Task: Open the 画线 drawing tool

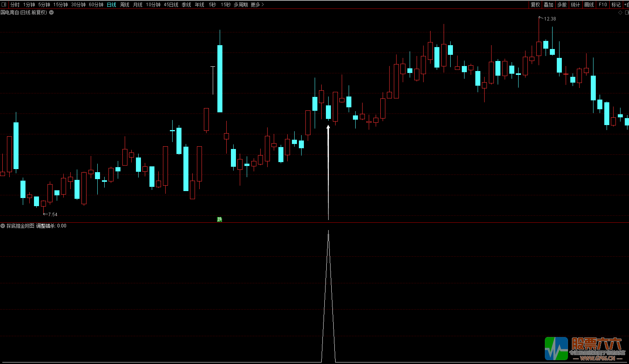Action: (589, 5)
